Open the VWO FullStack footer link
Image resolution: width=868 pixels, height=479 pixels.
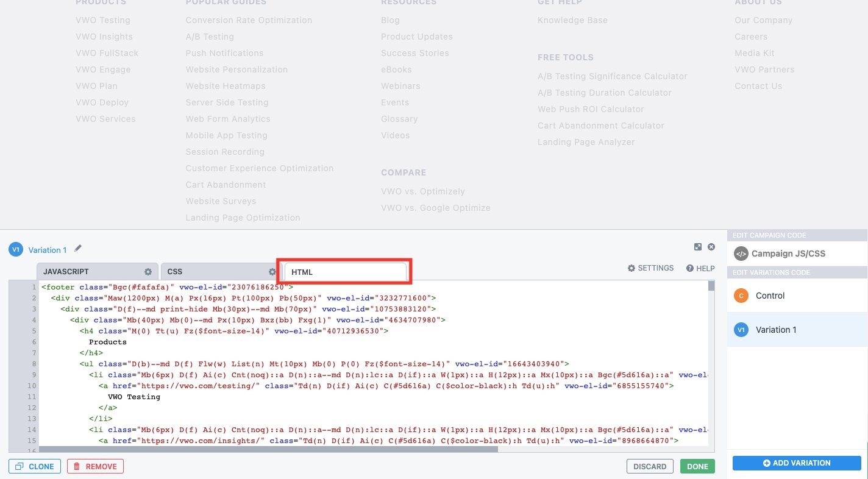coord(107,53)
